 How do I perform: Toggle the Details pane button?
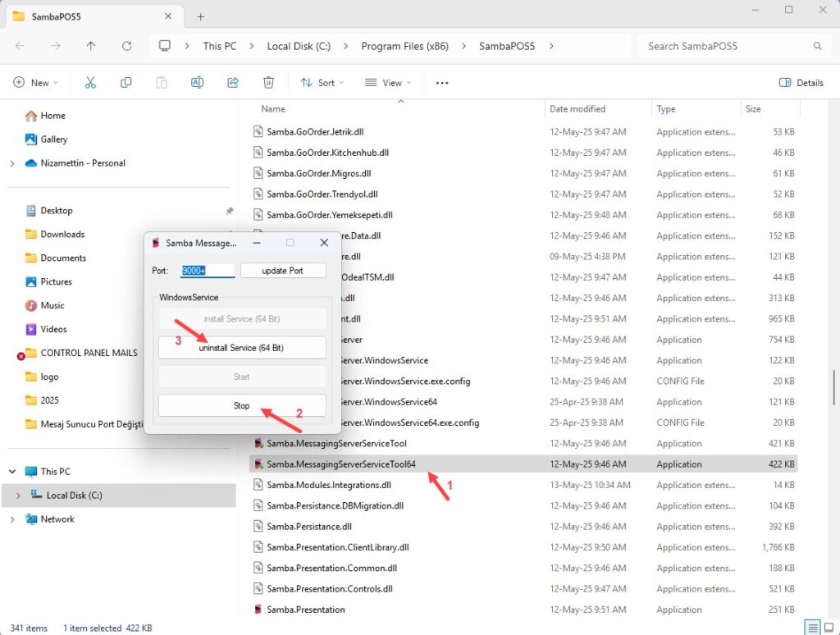click(x=801, y=83)
